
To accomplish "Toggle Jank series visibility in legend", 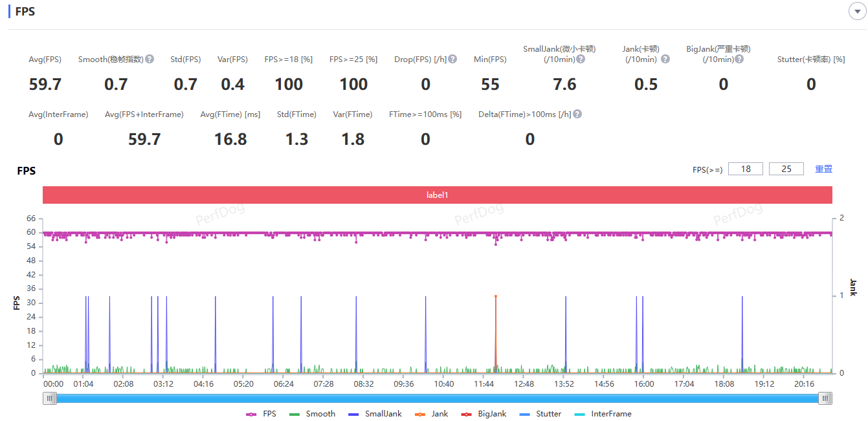I will coord(431,414).
